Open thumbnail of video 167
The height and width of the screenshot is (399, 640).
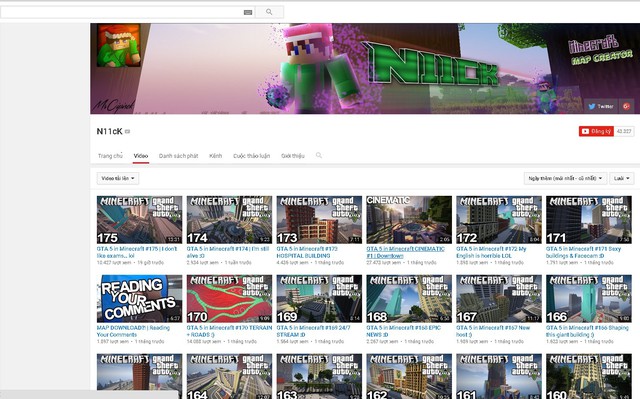click(499, 299)
